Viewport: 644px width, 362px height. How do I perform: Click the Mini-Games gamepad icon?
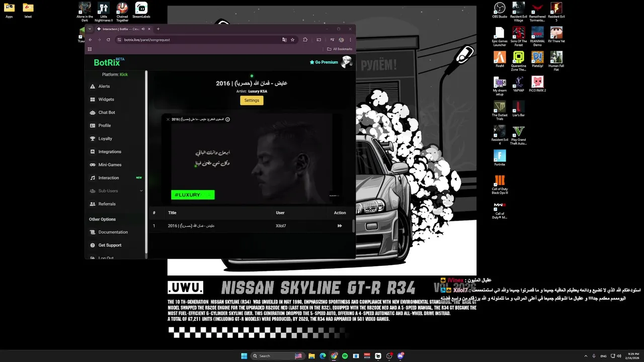(93, 165)
